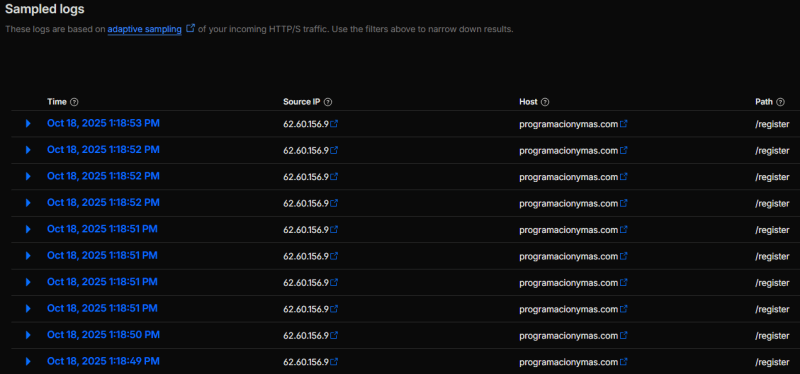Open host external link icon in 1:18:53 PM row
This screenshot has height=374, width=800.
[x=623, y=124]
